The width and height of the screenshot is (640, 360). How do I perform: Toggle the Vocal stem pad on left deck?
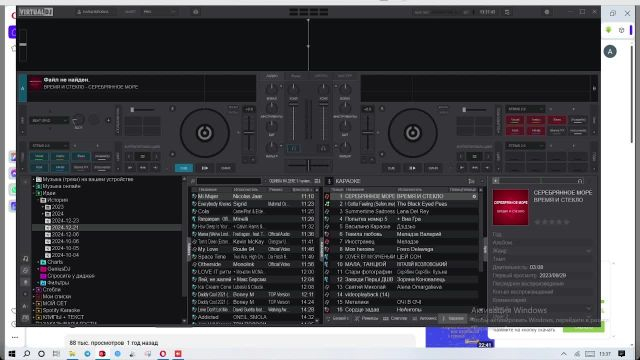(39, 156)
